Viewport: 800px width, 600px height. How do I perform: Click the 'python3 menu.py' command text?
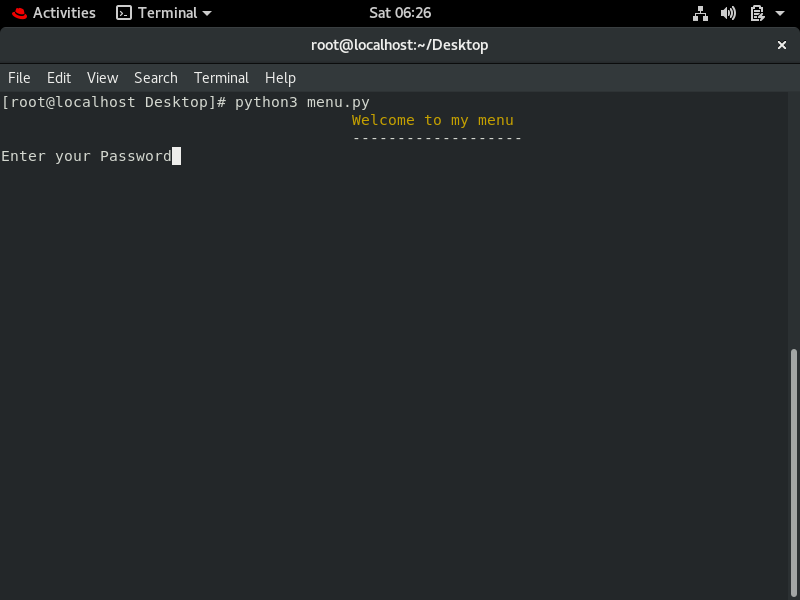302,103
